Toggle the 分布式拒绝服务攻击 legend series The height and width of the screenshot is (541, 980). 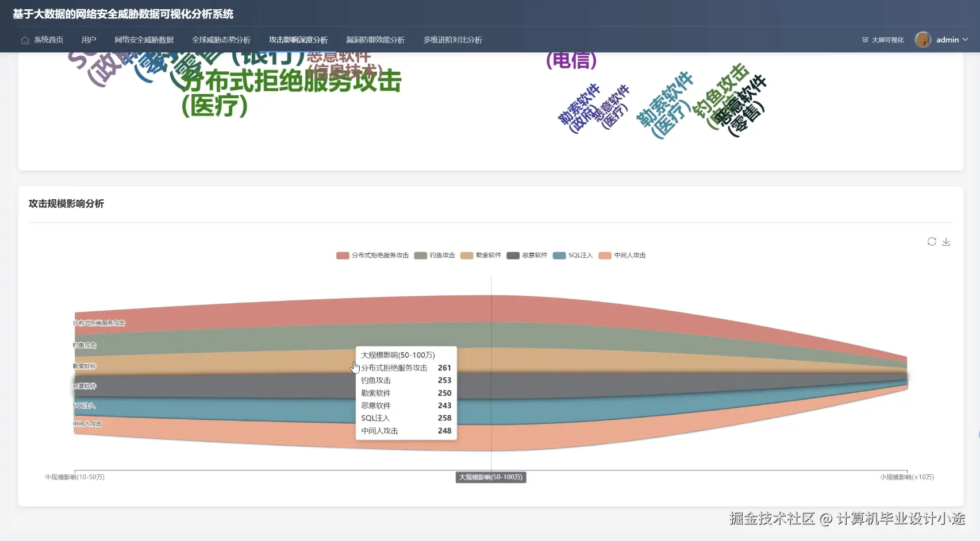click(x=372, y=256)
